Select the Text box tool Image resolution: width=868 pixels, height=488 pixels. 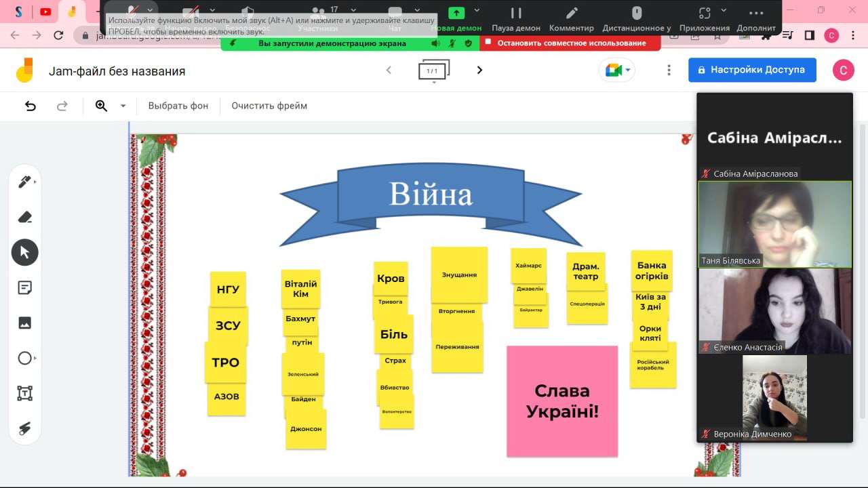click(24, 394)
